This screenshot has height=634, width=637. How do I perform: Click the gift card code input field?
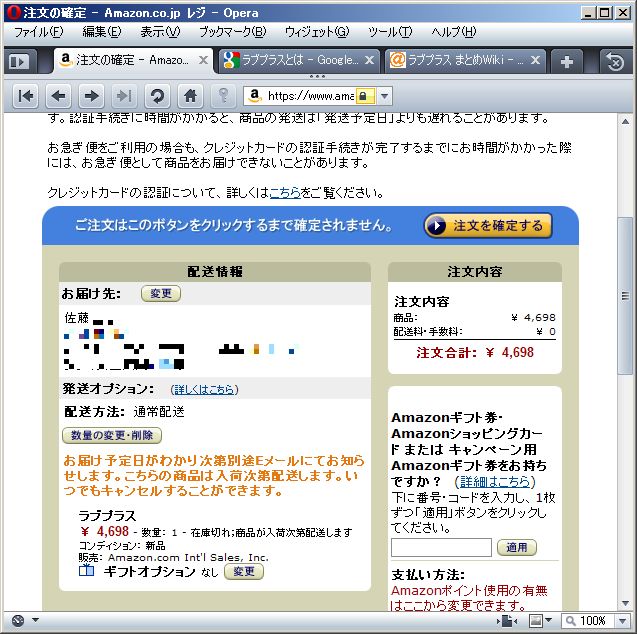(x=441, y=547)
